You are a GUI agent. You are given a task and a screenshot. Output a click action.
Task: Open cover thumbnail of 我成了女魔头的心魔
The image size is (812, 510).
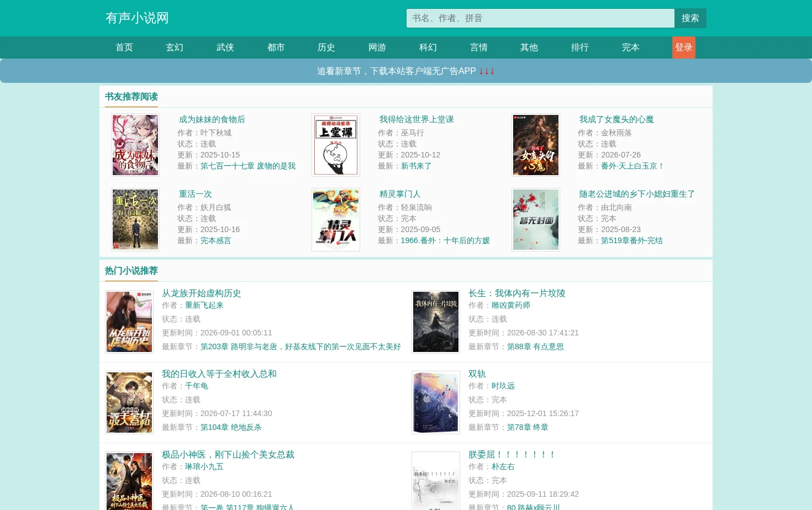536,145
